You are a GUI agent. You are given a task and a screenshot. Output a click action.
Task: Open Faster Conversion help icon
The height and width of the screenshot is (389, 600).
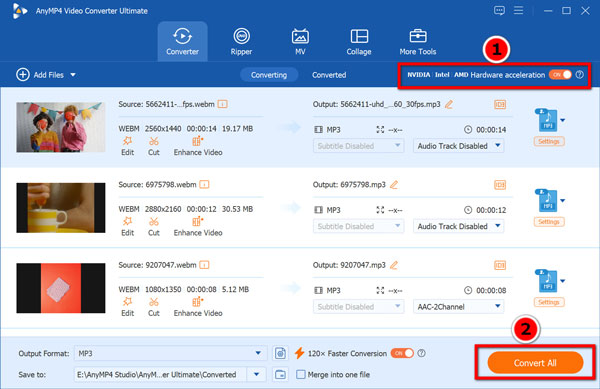[x=421, y=353]
